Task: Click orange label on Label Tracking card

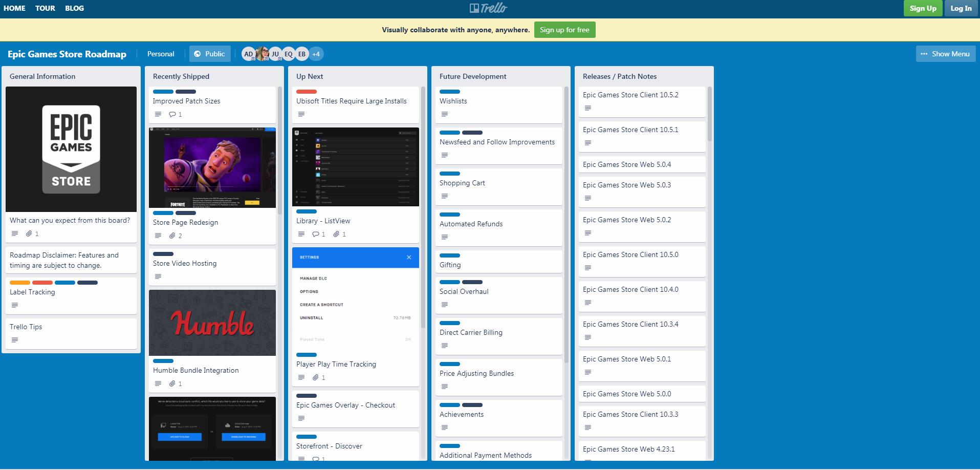Action: 20,283
